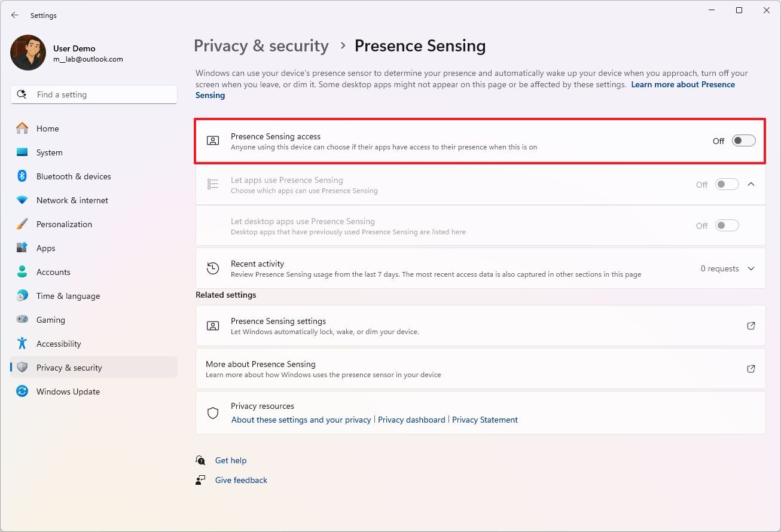Select the Gaming controller icon

coord(22,320)
